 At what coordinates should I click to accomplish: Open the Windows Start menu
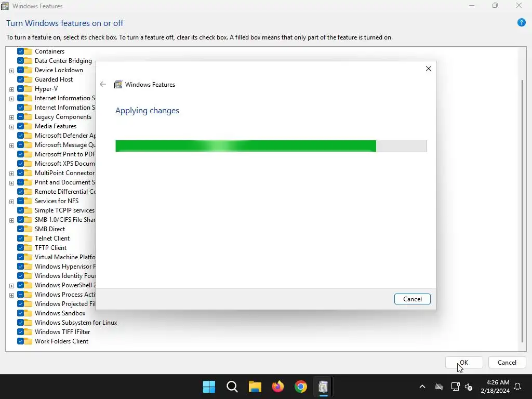click(x=209, y=387)
